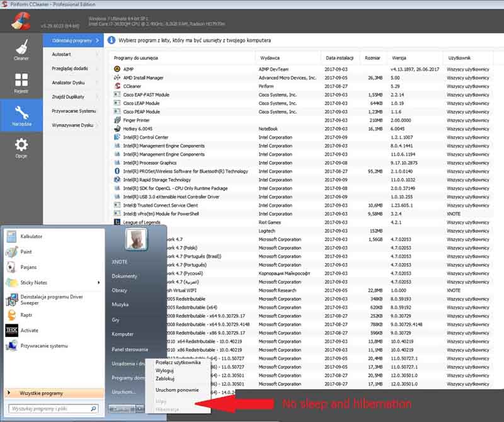This screenshot has width=504, height=422.
Task: Click Riot Games publisher cell
Action: click(270, 222)
